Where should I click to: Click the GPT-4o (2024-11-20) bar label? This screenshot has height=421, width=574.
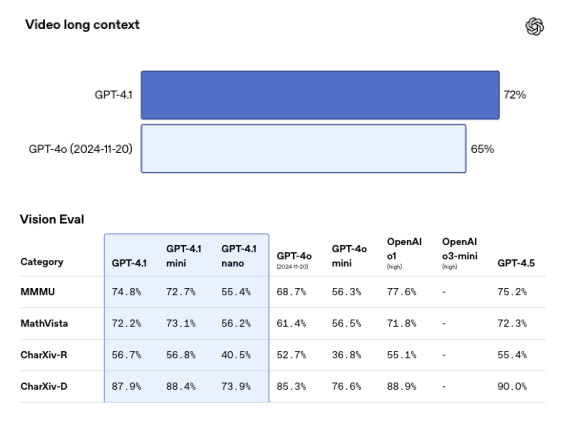[x=81, y=149]
